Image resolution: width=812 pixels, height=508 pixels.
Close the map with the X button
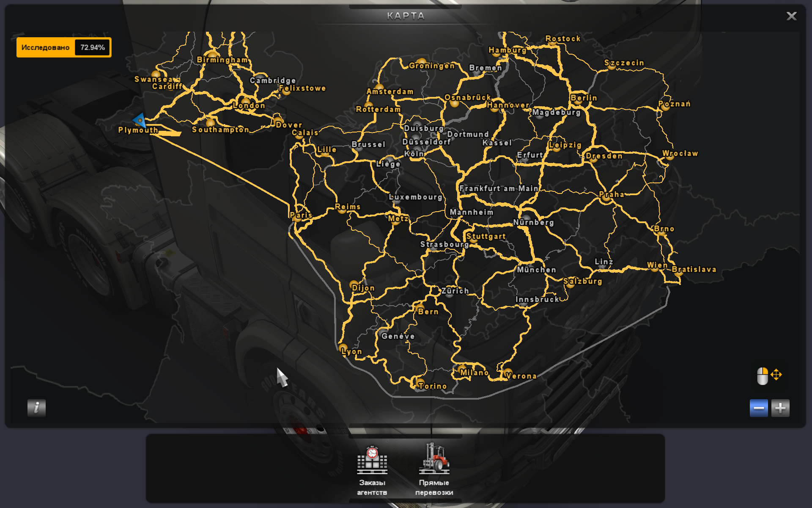(791, 16)
